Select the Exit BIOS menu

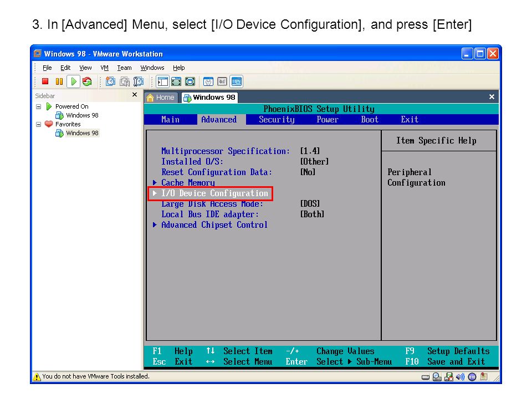pyautogui.click(x=410, y=120)
